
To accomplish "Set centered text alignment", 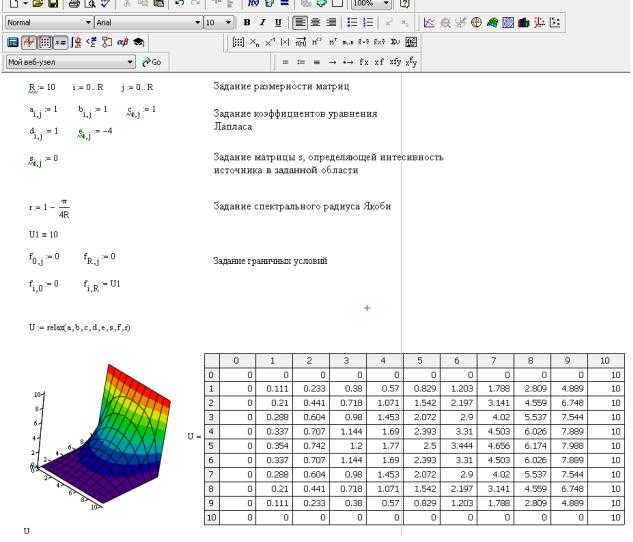I will point(316,23).
